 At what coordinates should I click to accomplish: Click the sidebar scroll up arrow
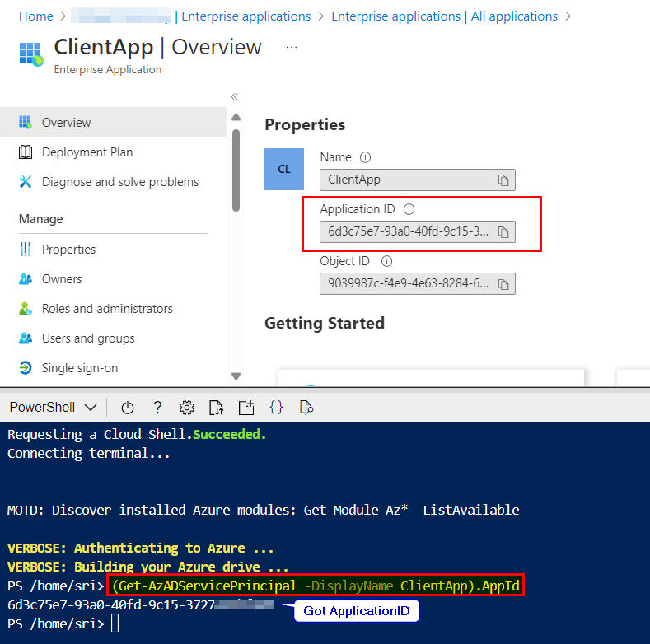236,117
